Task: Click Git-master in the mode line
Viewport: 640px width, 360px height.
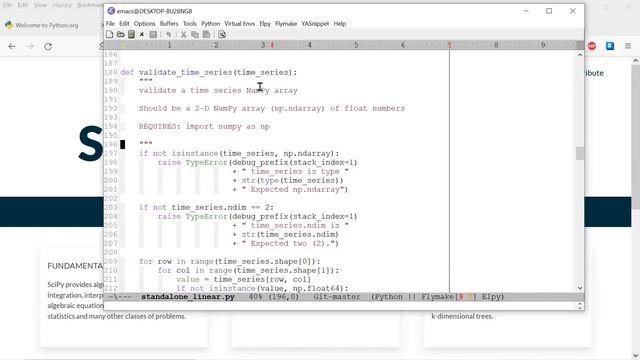Action: coord(337,297)
